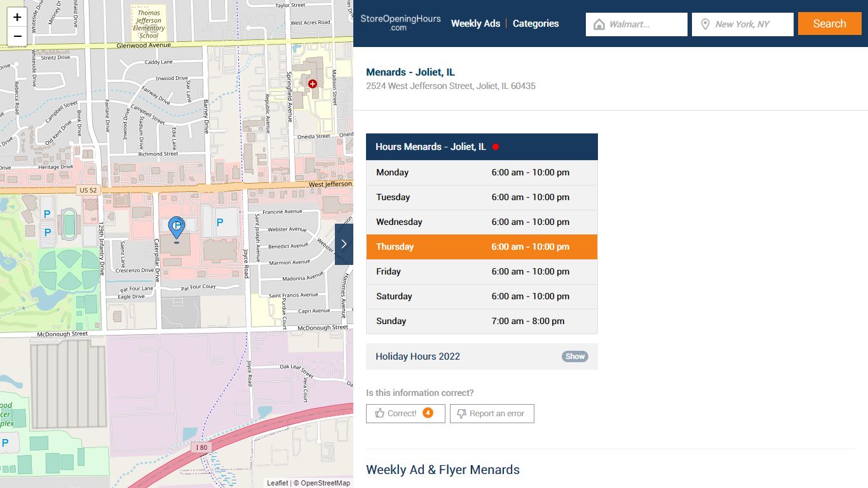Click the location pin icon in city field
This screenshot has height=488, width=868.
click(705, 24)
